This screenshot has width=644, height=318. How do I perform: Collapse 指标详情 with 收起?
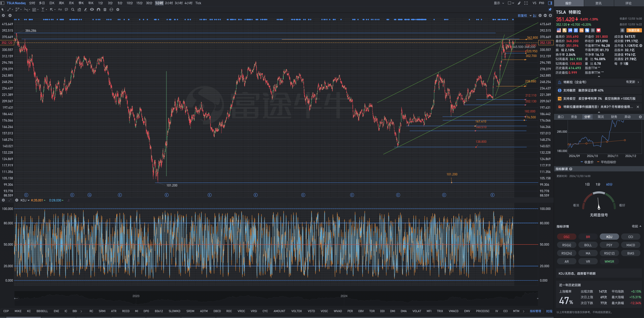point(637,226)
